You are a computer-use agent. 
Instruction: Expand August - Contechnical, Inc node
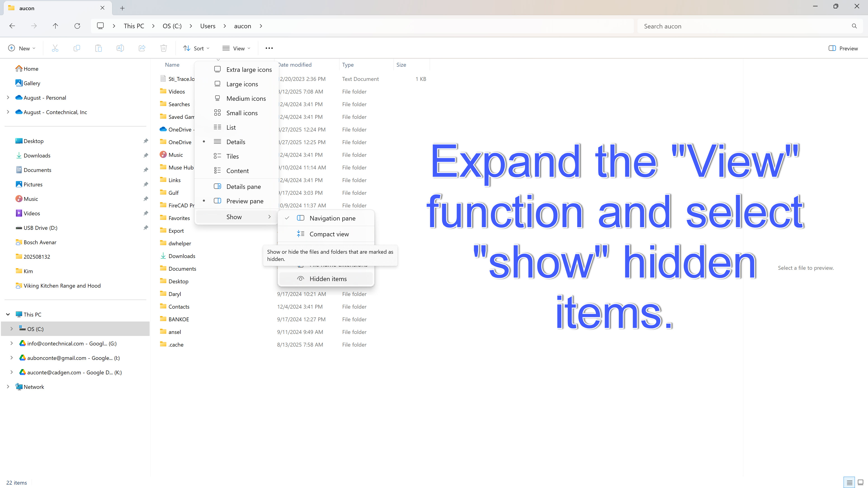pos(8,112)
